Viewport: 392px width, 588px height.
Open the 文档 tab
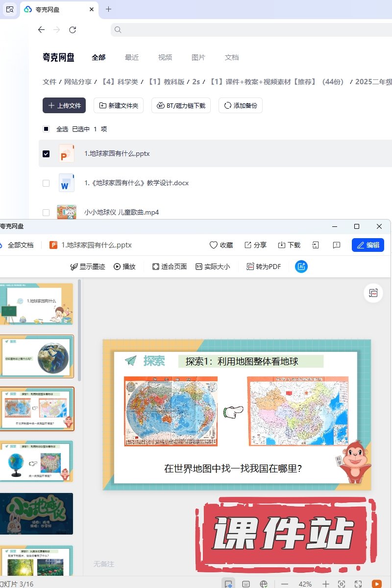click(232, 57)
